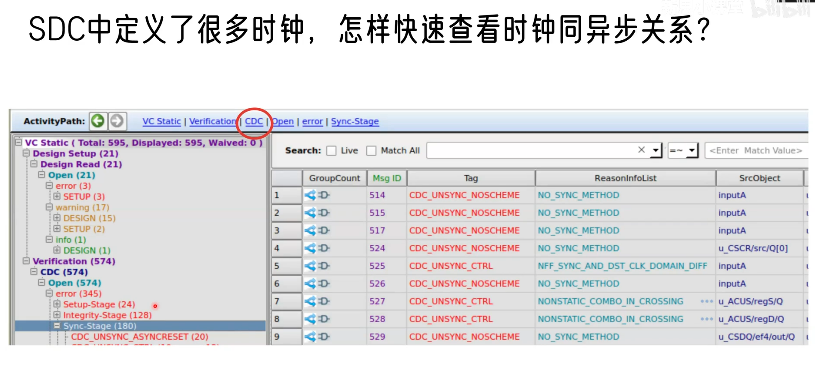815x369 pixels.
Task: Open the blue tree icon for Msg ID 528
Action: [310, 319]
